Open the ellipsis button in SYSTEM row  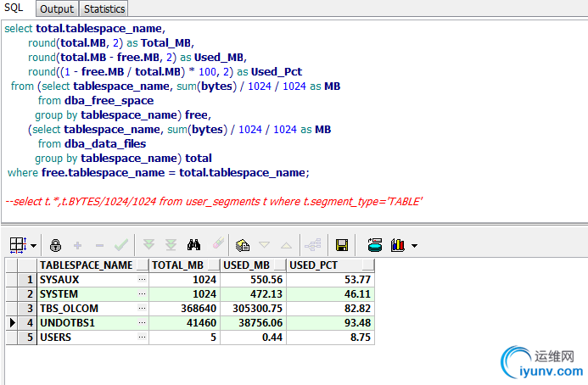[x=143, y=293]
